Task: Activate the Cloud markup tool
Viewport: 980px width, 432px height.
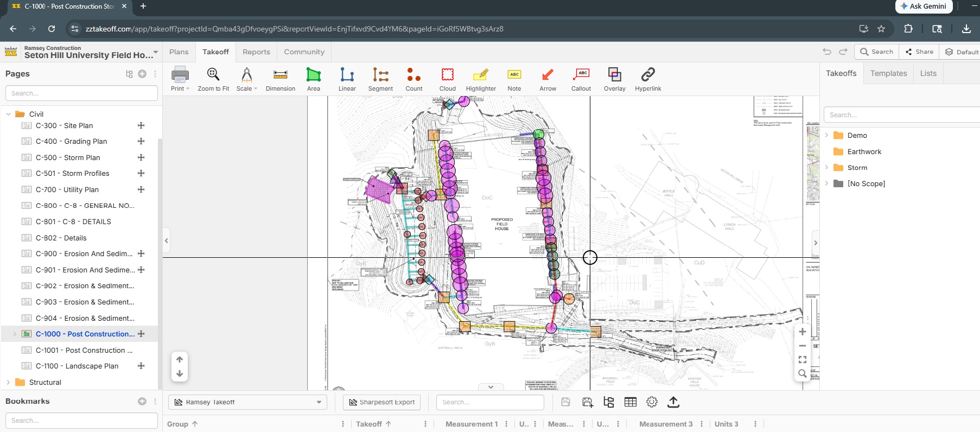Action: [x=447, y=79]
